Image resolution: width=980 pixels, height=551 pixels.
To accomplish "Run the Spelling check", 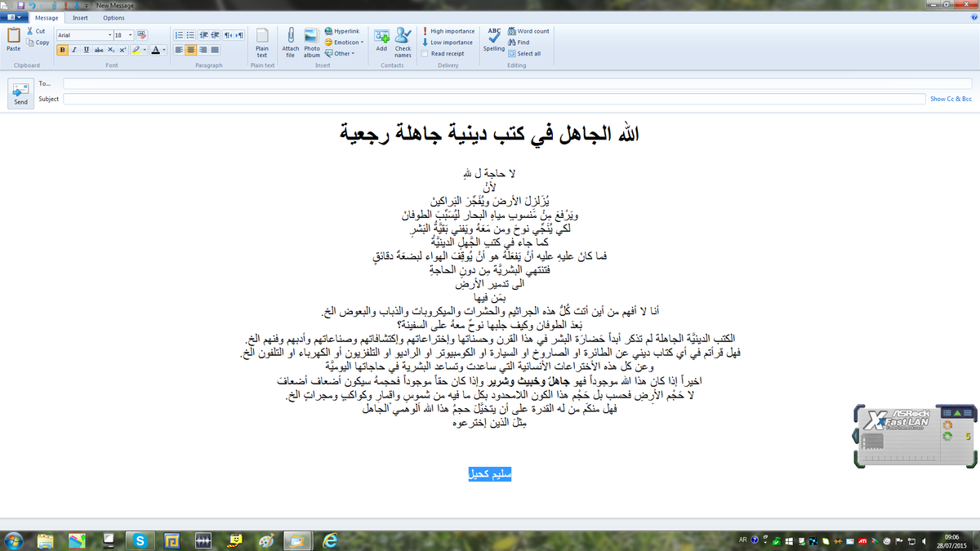I will (494, 39).
